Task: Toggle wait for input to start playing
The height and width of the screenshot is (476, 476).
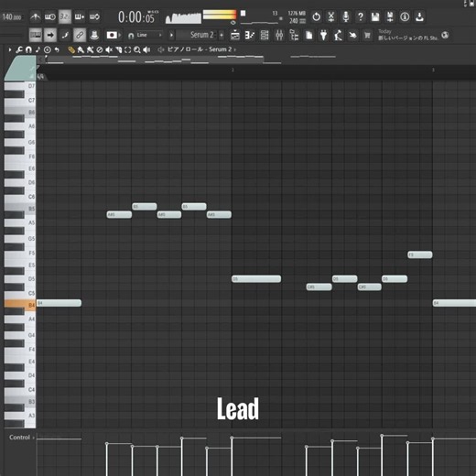Action: pos(50,16)
